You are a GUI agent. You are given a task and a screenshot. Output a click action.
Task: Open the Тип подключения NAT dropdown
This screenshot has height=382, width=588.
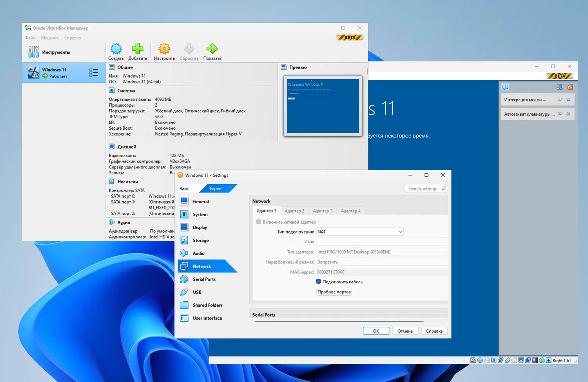(x=360, y=232)
